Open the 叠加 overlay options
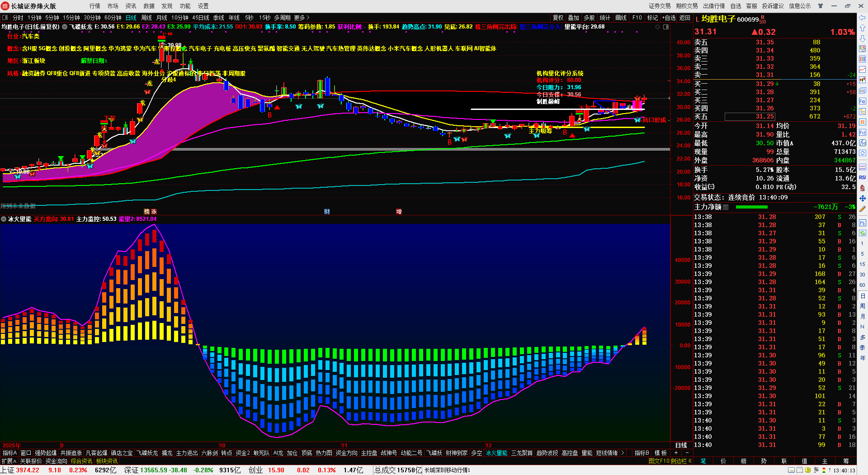 point(574,18)
